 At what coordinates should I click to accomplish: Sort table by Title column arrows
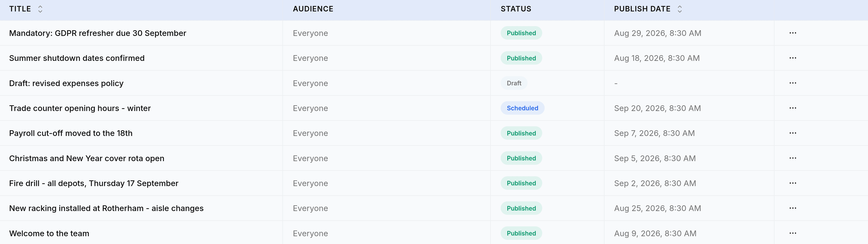(40, 9)
